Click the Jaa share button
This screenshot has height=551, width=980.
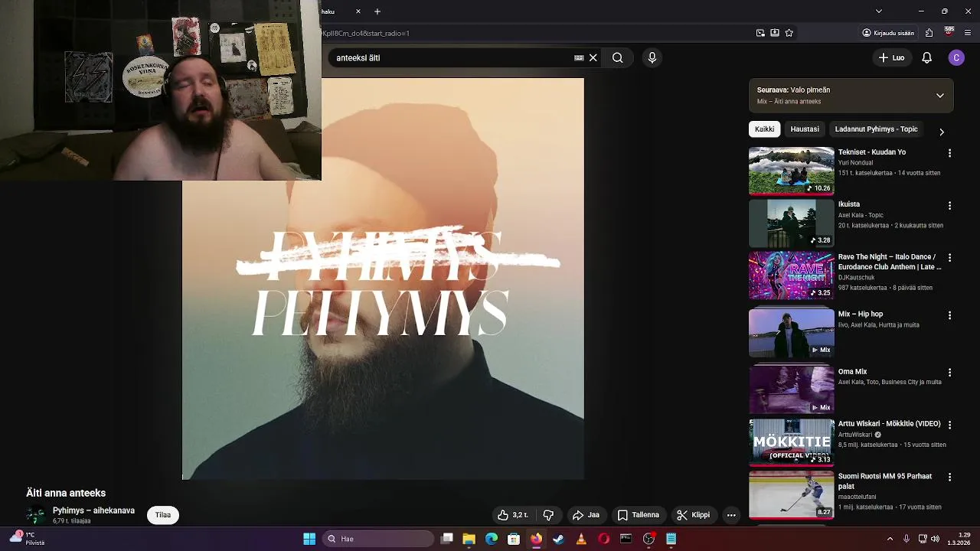586,515
